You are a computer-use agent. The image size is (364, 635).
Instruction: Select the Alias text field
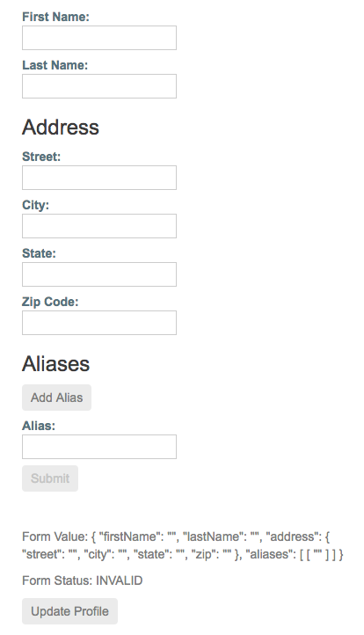tap(99, 447)
